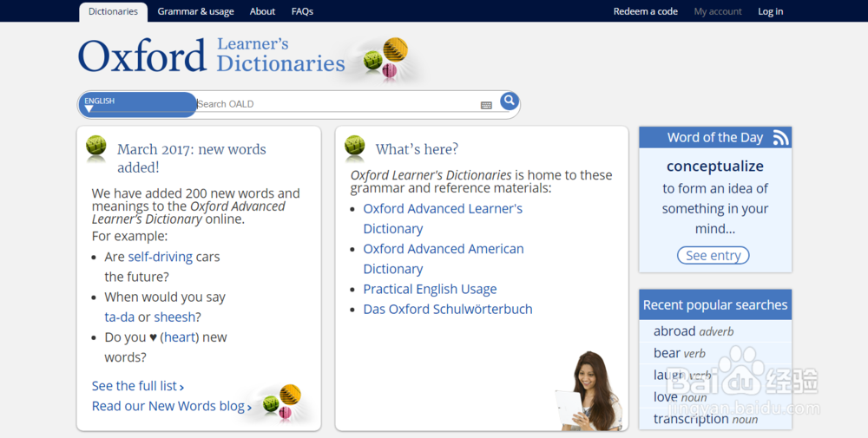Go to the FAQs page

(x=302, y=11)
